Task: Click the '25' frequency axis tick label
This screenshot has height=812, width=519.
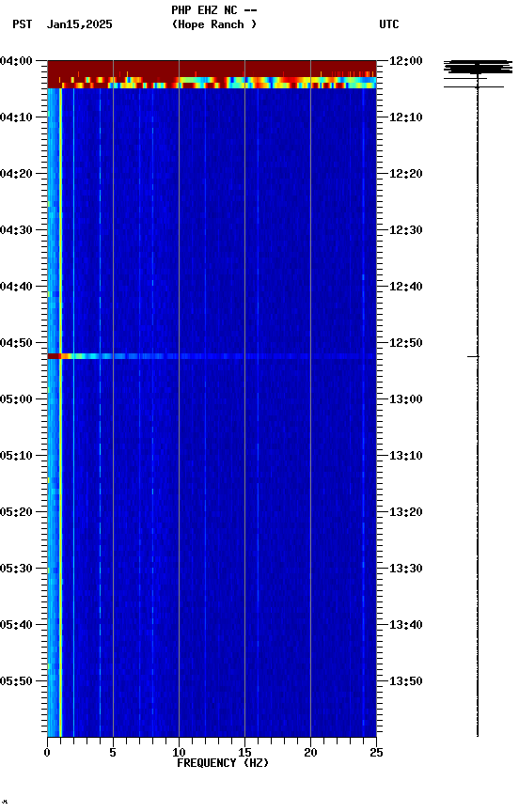Action: (x=376, y=753)
